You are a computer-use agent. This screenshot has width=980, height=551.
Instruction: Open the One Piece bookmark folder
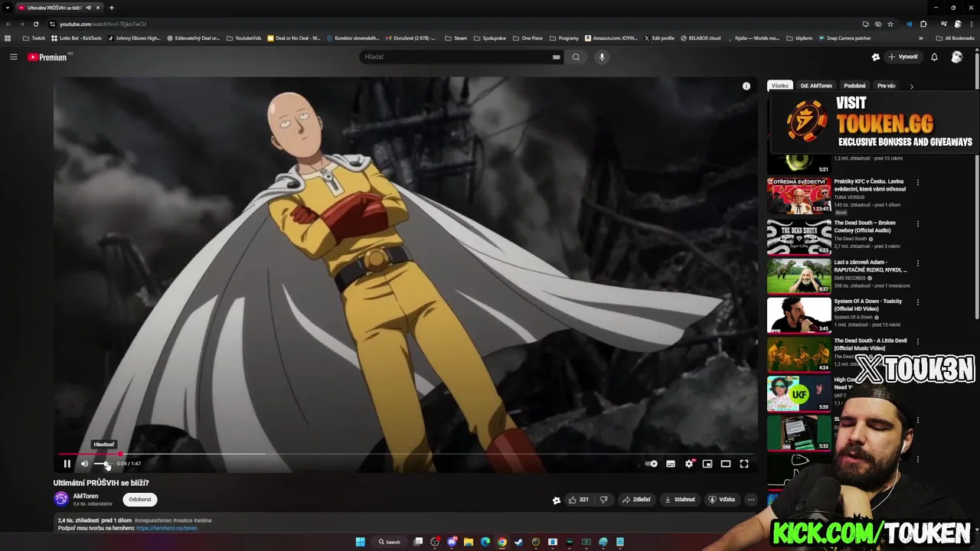click(528, 38)
